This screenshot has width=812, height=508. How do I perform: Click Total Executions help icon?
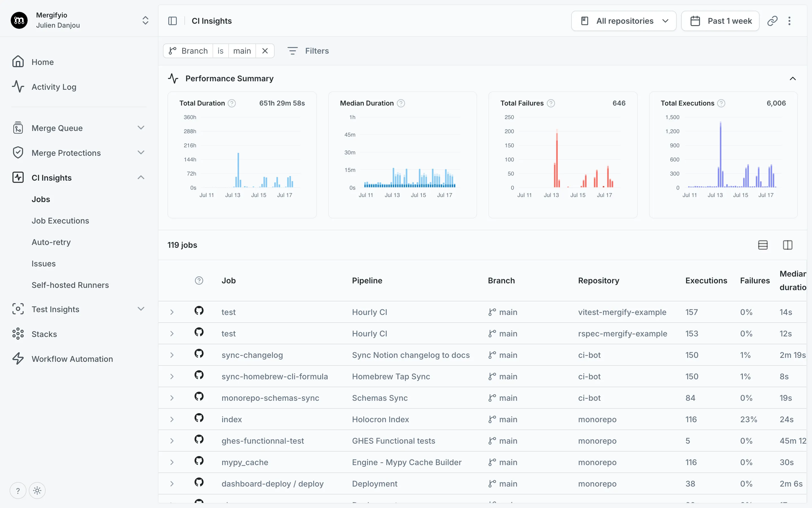pyautogui.click(x=721, y=103)
